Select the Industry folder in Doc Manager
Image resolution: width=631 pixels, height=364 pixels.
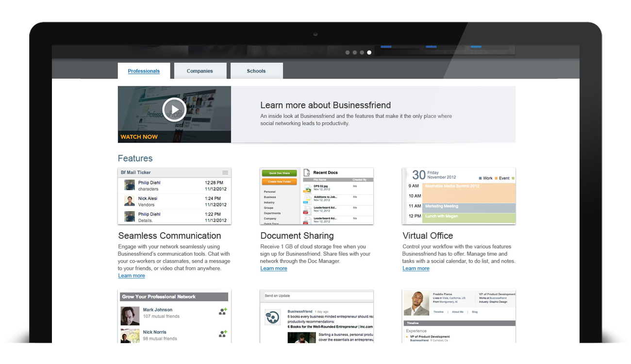pos(269,202)
